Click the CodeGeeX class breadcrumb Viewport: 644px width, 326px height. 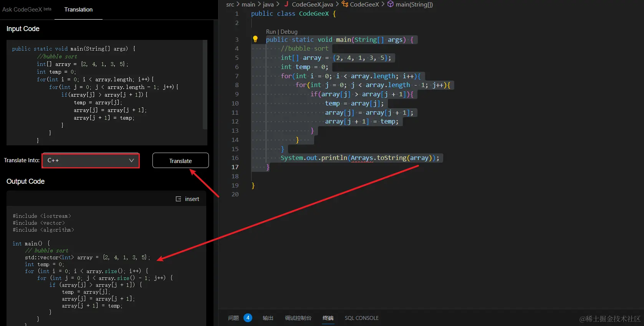coord(364,4)
